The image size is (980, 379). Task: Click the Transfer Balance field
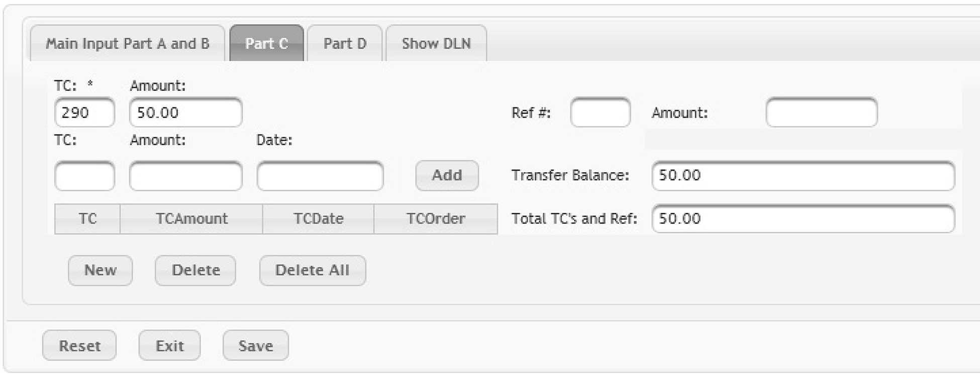[x=803, y=176]
